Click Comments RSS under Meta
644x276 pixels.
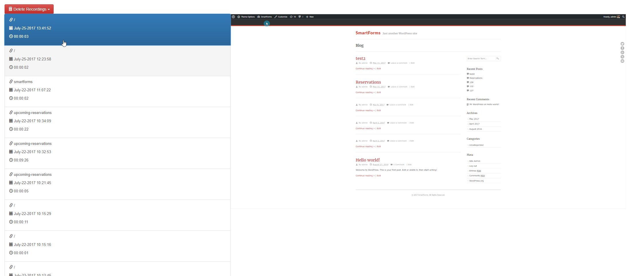(477, 176)
